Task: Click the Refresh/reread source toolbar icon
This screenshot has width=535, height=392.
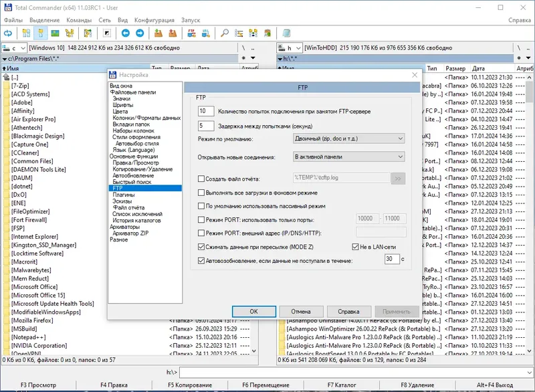Action: pos(8,33)
